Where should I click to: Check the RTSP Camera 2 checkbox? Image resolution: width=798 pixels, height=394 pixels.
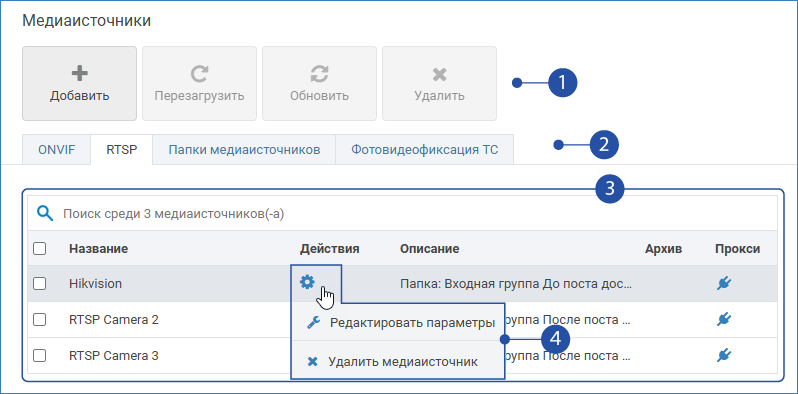pyautogui.click(x=39, y=320)
